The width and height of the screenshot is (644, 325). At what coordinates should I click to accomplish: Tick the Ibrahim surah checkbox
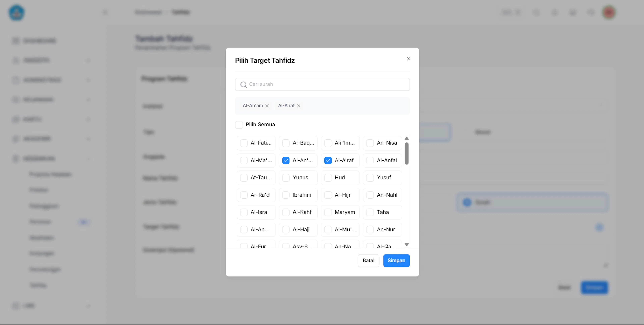point(286,195)
